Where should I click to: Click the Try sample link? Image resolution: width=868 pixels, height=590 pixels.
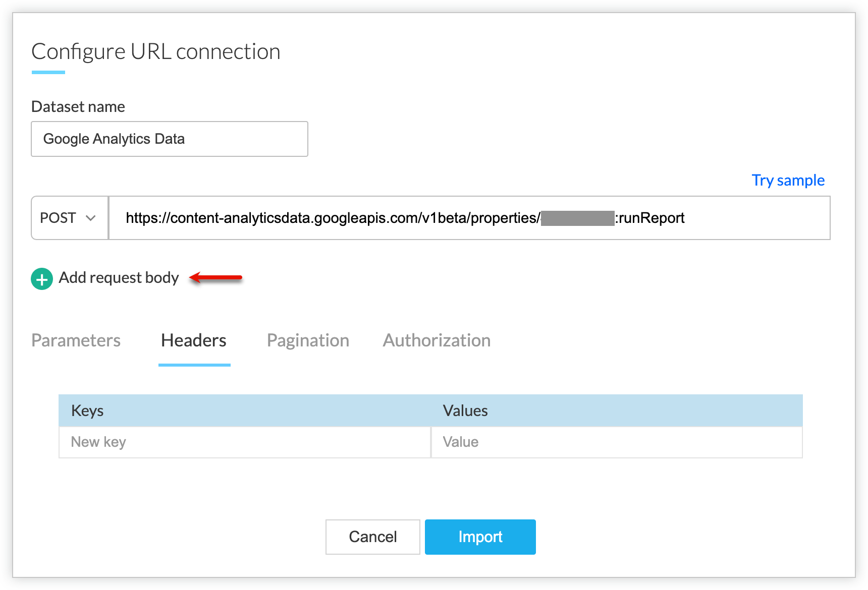pyautogui.click(x=788, y=180)
